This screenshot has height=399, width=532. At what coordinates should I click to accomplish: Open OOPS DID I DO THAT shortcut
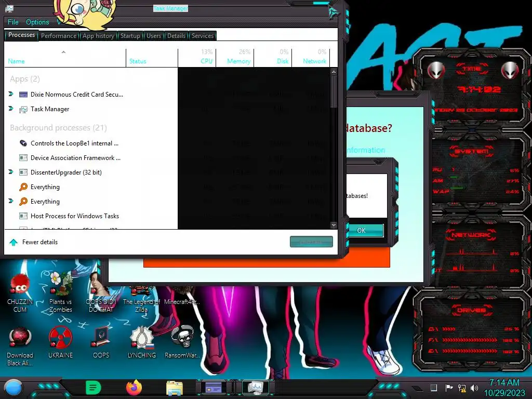pos(101,294)
